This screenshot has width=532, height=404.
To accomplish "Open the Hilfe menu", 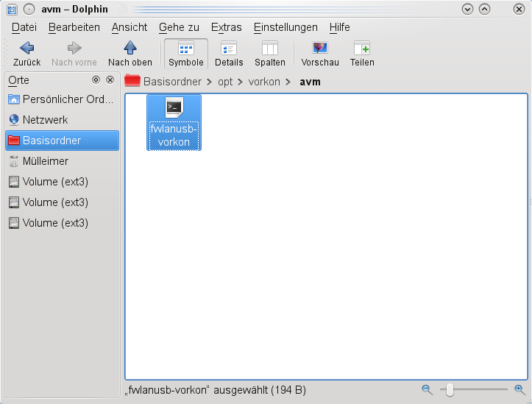I will pos(339,27).
